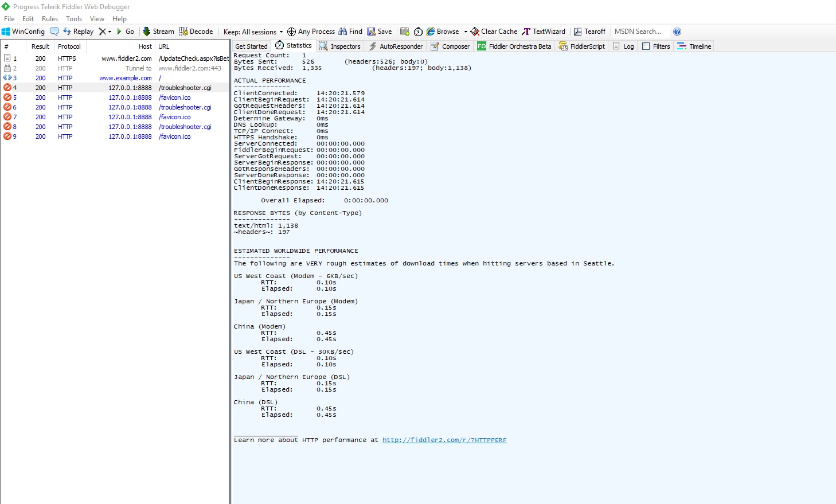Expand the Browse dropdown arrow
The width and height of the screenshot is (836, 504).
click(466, 32)
